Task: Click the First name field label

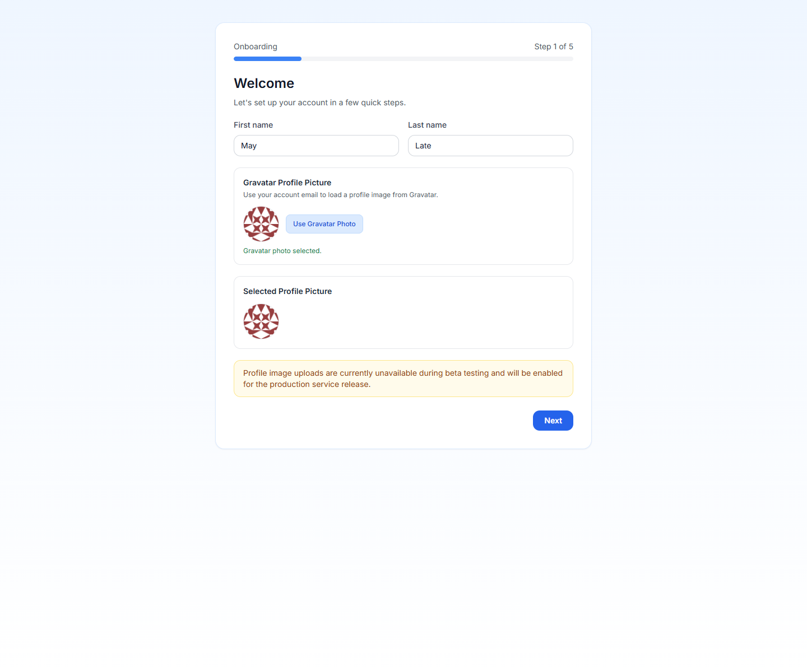Action: click(x=253, y=125)
